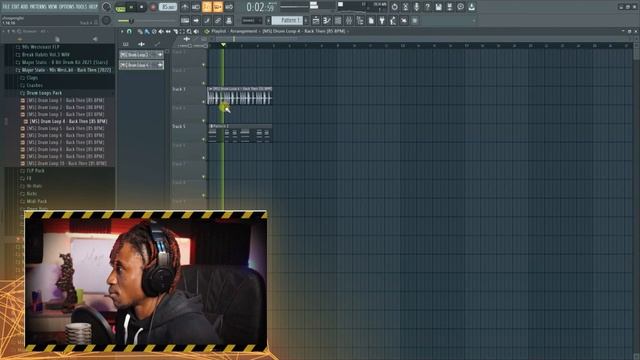Open the VIEW menu

53,7
